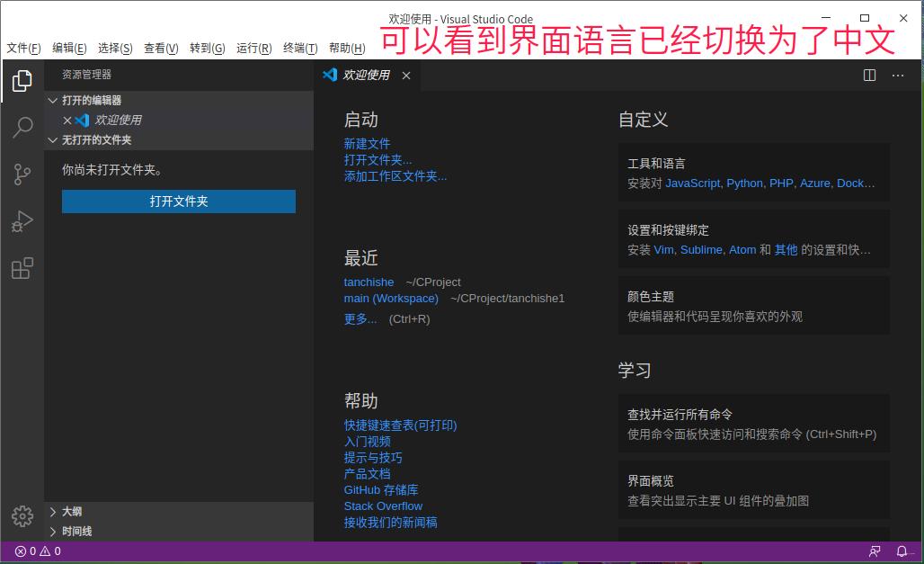Select the Explorer icon in the activity bar

[22, 81]
